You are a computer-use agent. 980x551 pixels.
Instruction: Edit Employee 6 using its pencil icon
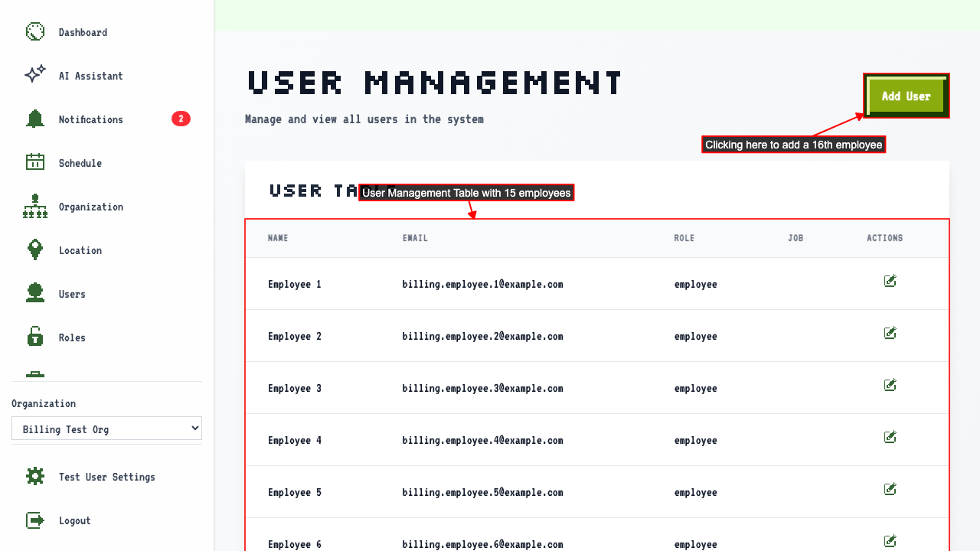click(x=890, y=542)
